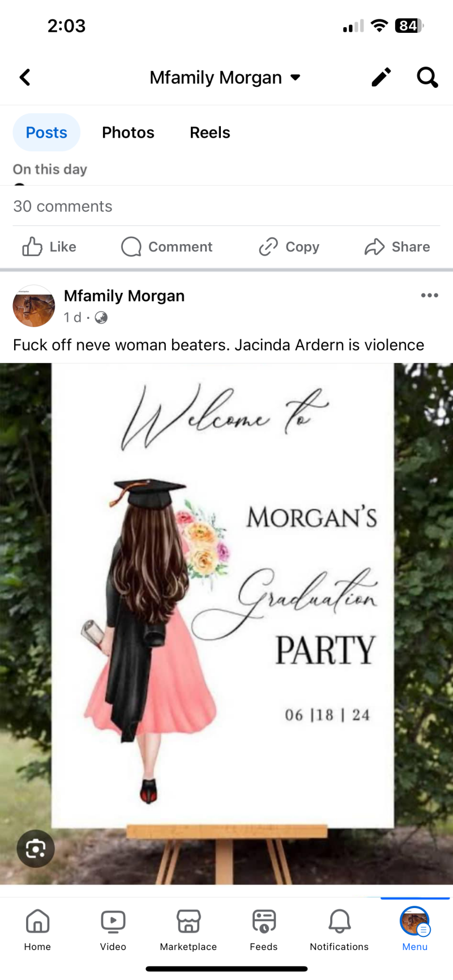Screen dimensions: 453x980
Task: Tap the pencil edit icon
Action: pyautogui.click(x=381, y=77)
